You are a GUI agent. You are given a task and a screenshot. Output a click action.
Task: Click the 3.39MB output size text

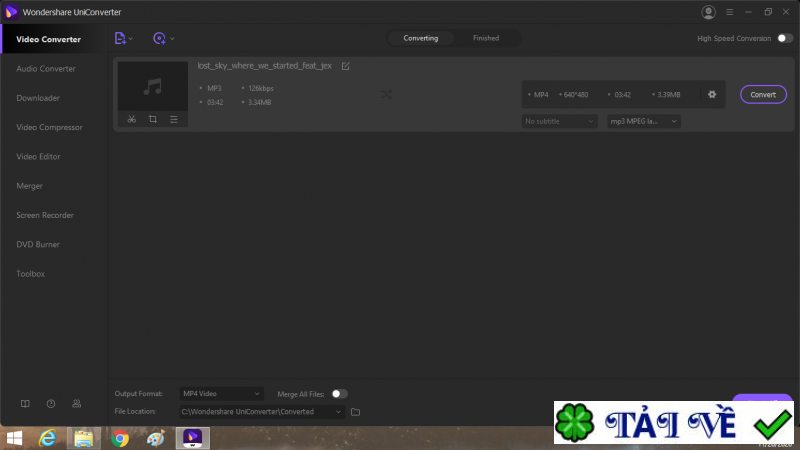(x=669, y=95)
